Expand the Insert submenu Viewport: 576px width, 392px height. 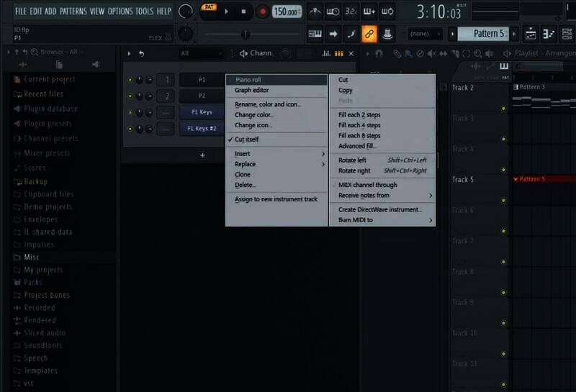(x=276, y=154)
